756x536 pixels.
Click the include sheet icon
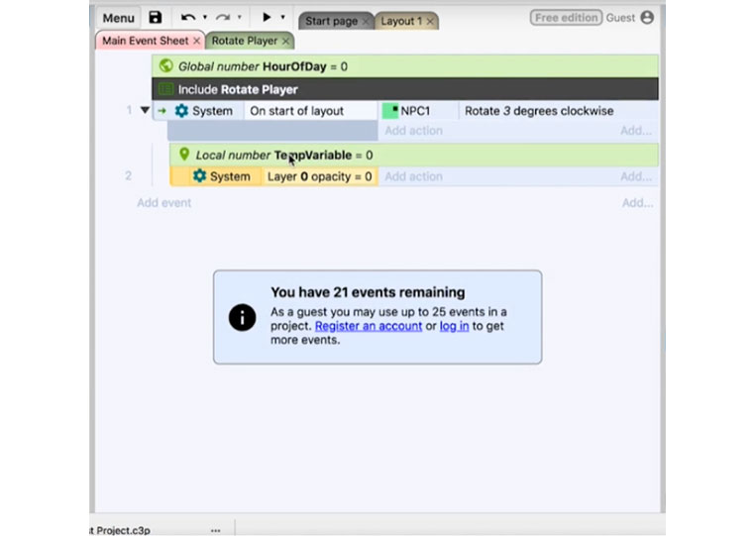165,89
